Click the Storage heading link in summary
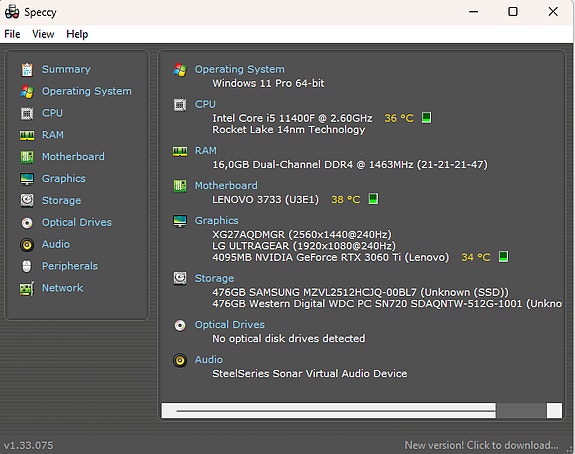Viewport: 575px width, 454px height. coord(214,278)
